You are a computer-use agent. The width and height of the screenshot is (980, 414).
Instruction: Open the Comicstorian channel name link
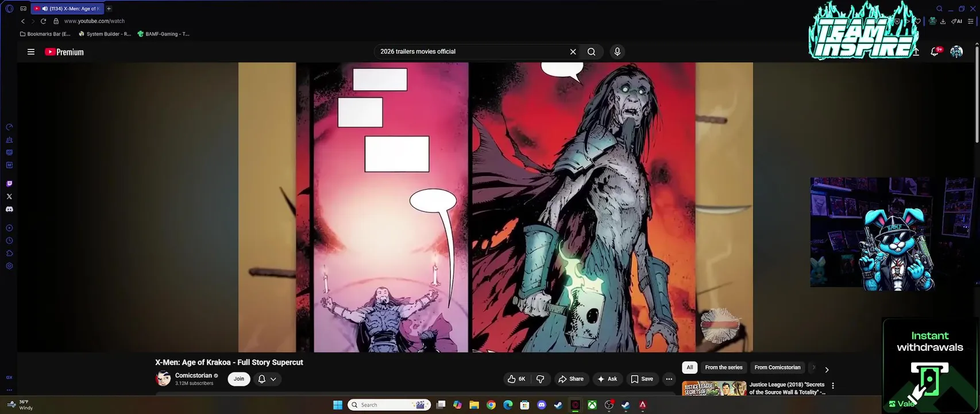[194, 375]
